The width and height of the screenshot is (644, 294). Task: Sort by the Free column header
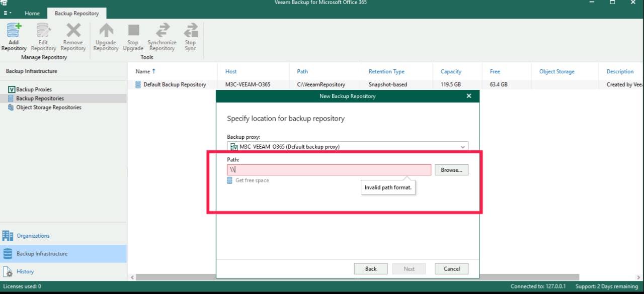495,71
